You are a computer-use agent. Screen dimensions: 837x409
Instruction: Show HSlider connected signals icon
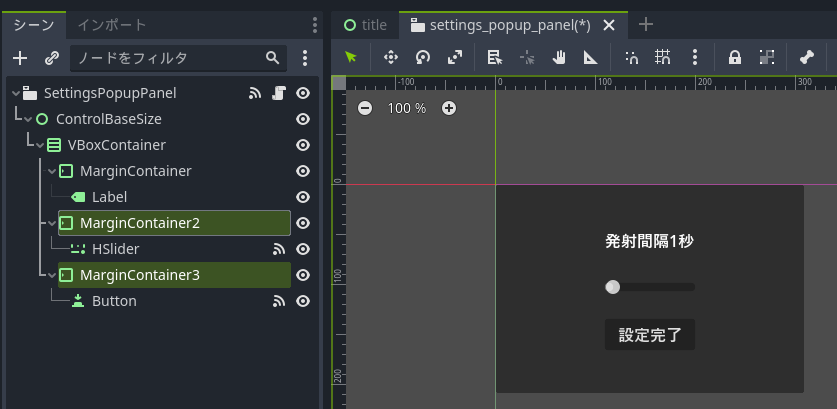279,249
